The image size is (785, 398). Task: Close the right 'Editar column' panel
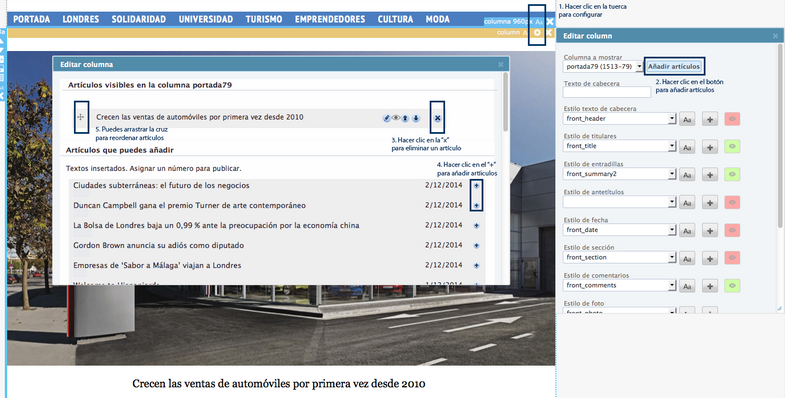coord(775,36)
